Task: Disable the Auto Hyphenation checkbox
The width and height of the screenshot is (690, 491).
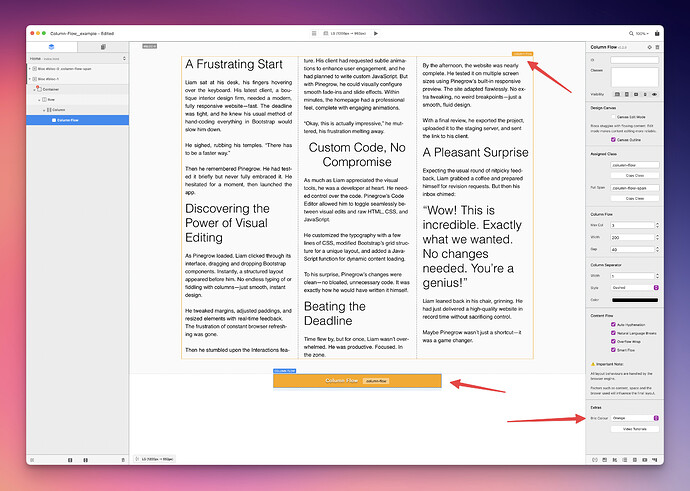Action: [612, 324]
